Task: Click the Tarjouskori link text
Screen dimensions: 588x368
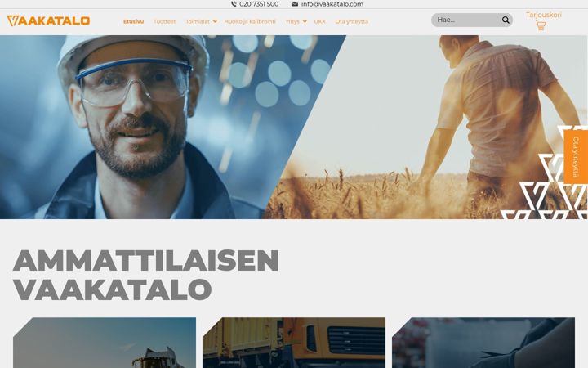Action: 544,15
